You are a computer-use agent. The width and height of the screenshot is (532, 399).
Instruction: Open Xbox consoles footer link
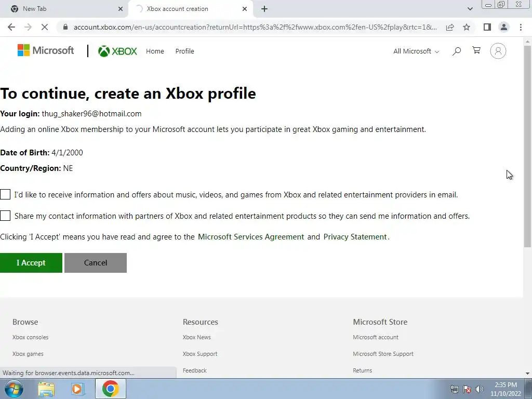[x=31, y=337]
